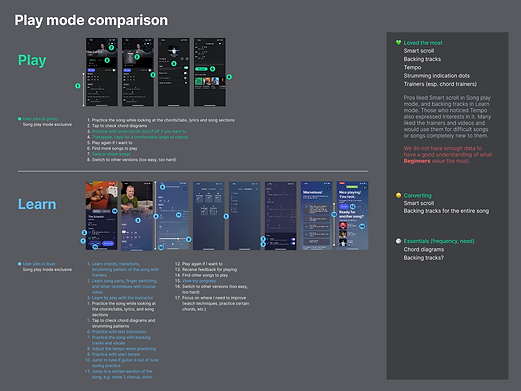Click the Chord diagrams line
This screenshot has height=391, width=521.
424,249
